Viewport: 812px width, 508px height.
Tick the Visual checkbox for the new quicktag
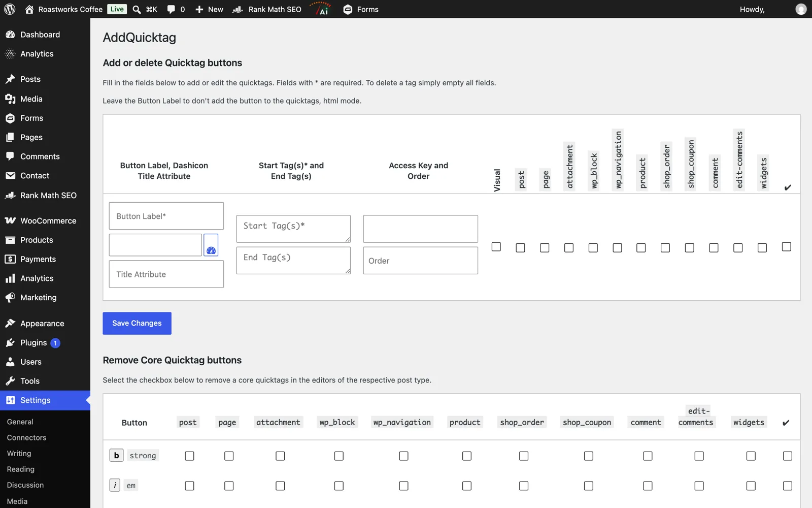point(496,247)
